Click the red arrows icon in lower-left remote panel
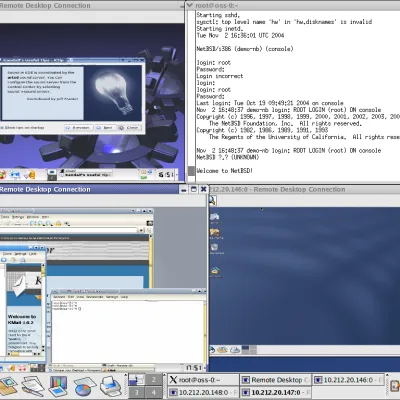 22,368
